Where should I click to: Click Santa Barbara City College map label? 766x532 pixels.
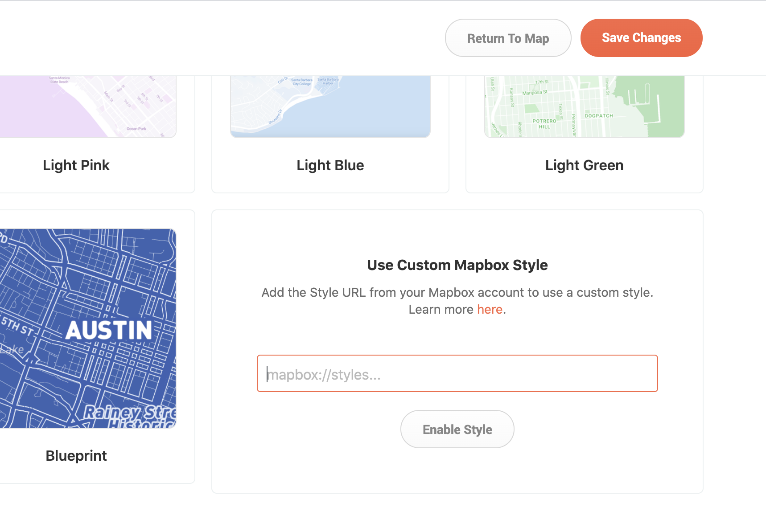point(302,82)
